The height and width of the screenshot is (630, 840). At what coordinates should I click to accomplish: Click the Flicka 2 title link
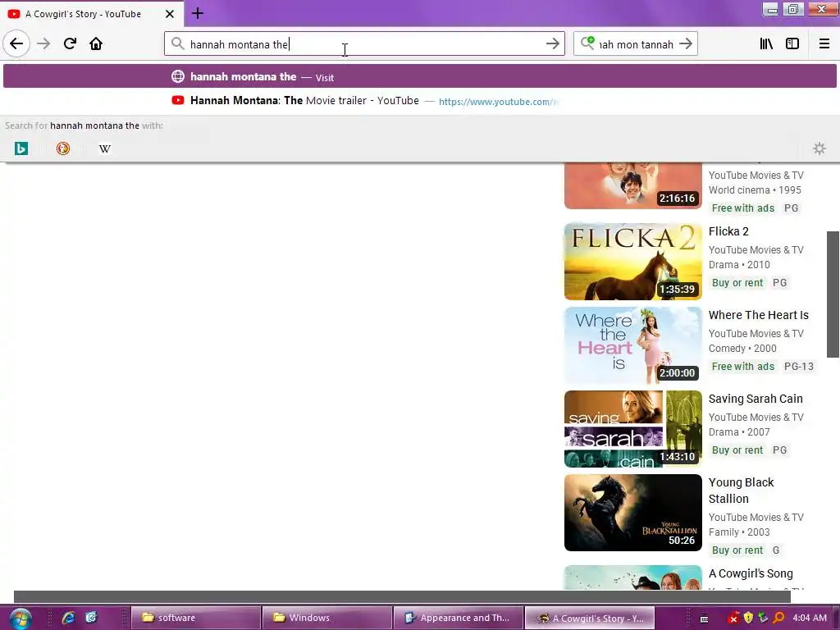(x=728, y=231)
